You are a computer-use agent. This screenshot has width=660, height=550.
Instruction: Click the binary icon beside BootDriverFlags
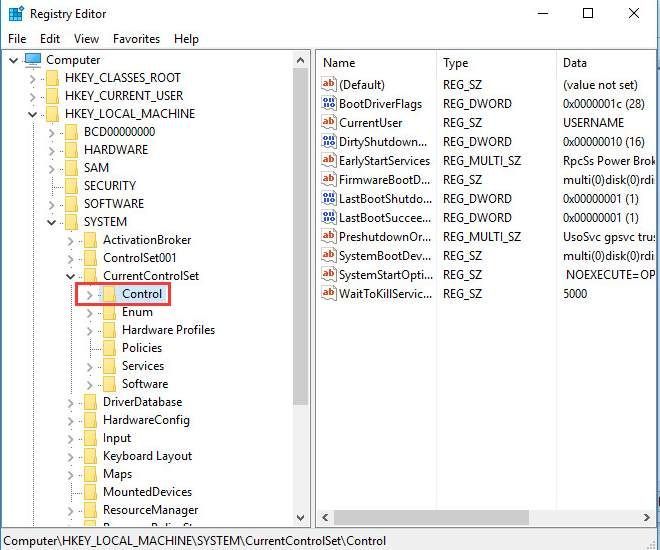(329, 103)
